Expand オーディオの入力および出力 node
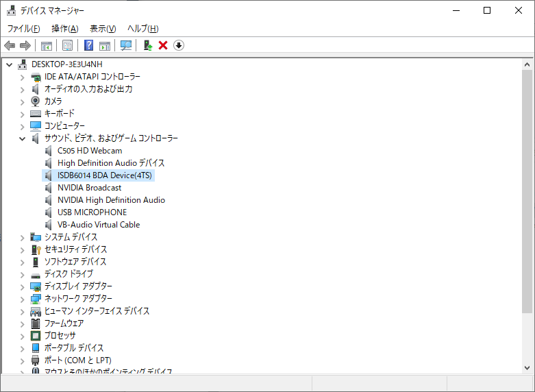 pos(23,90)
